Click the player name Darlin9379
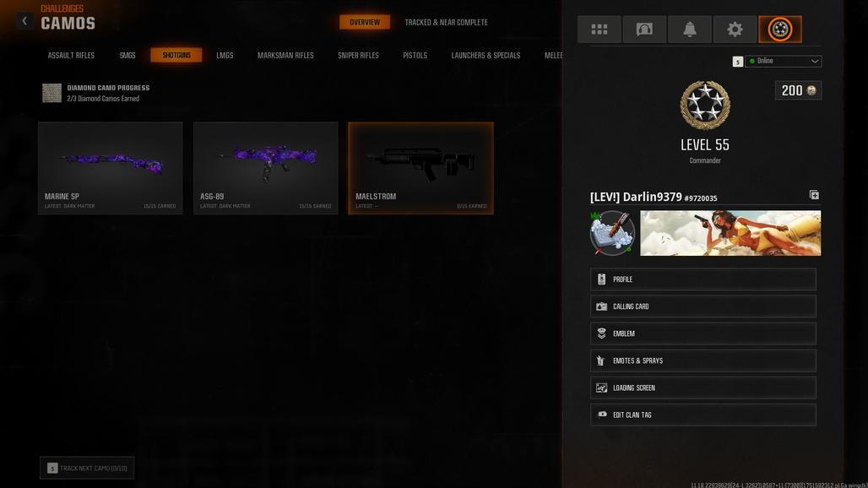Viewport: 868px width, 488px height. pos(652,197)
